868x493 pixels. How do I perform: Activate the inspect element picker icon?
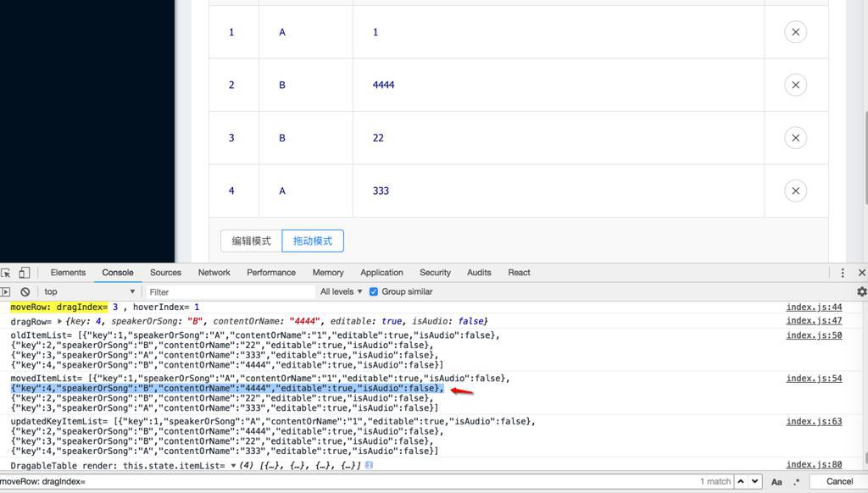[x=6, y=273]
